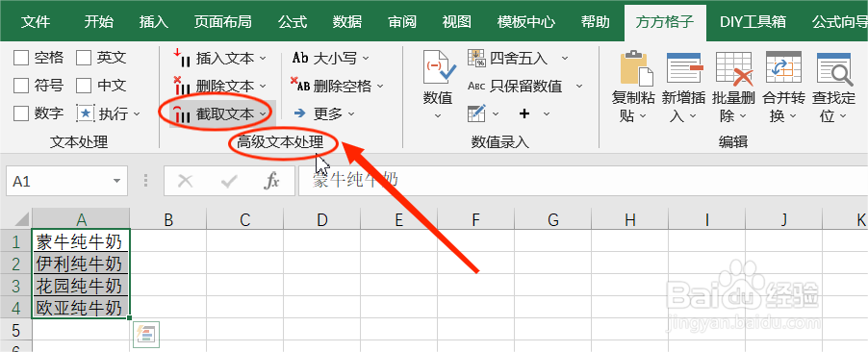Screen dimensions: 868x352
Task: Check the 数字 checkbox
Action: pyautogui.click(x=21, y=113)
